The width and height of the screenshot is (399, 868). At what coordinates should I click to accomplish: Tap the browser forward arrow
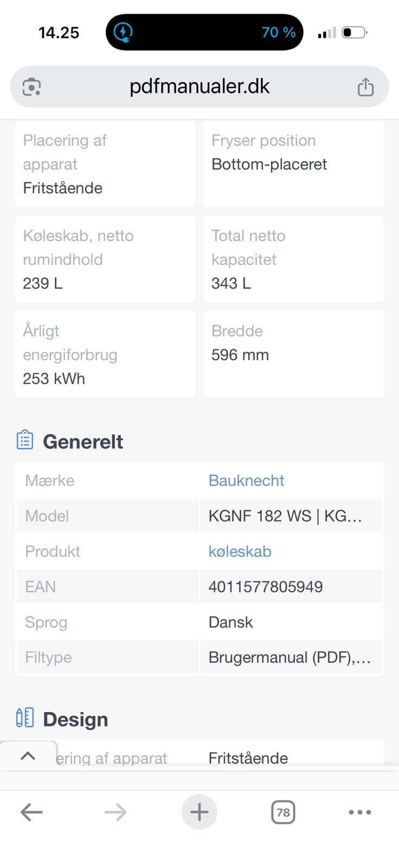click(115, 812)
